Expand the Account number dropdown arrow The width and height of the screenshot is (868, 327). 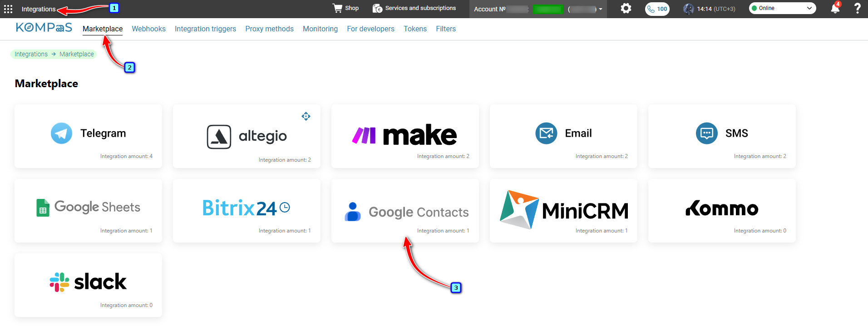coord(601,9)
